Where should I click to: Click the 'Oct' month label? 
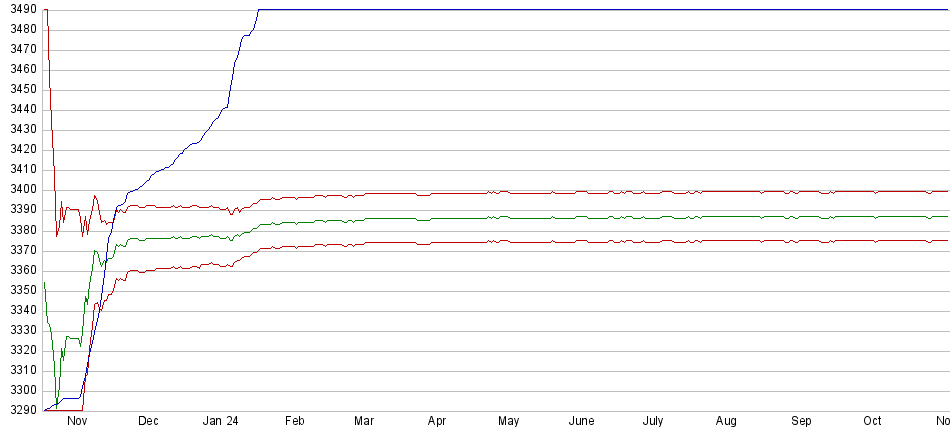[x=873, y=422]
